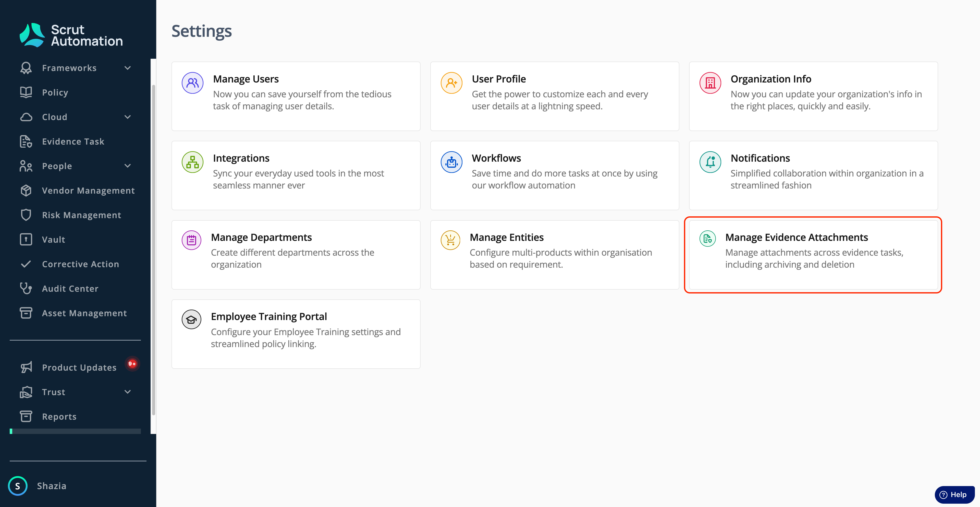This screenshot has height=507, width=980.
Task: Click the Reports archive icon
Action: click(26, 416)
